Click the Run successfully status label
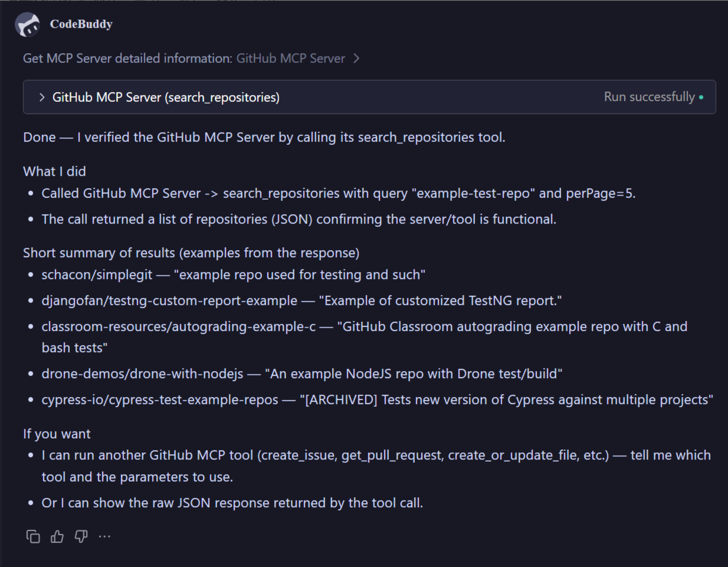Viewport: 728px width, 567px height. click(x=647, y=97)
